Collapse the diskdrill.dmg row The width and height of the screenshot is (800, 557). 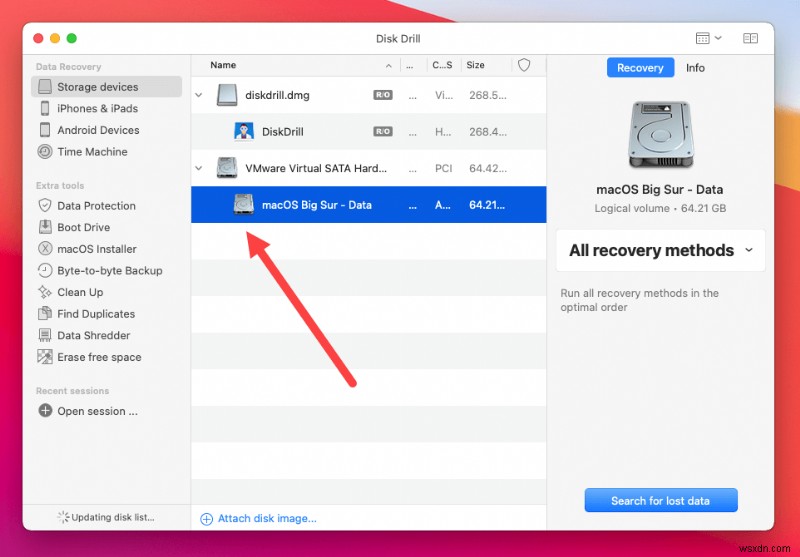tap(199, 95)
